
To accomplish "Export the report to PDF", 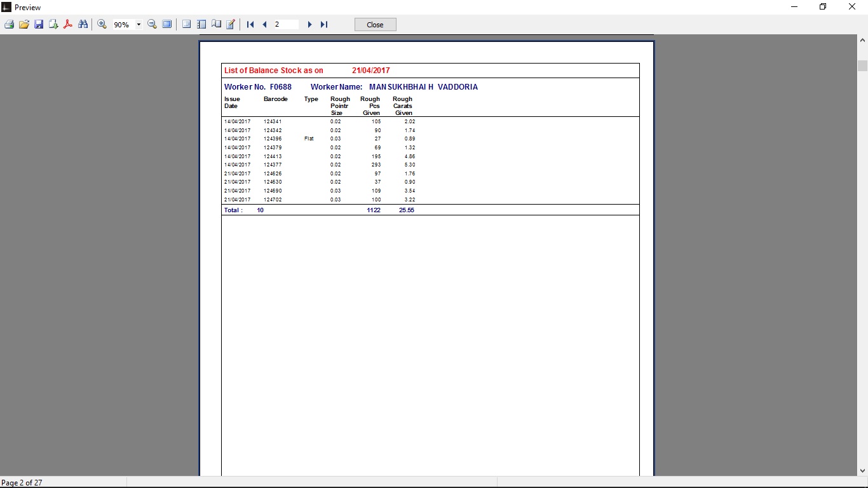I will point(68,24).
